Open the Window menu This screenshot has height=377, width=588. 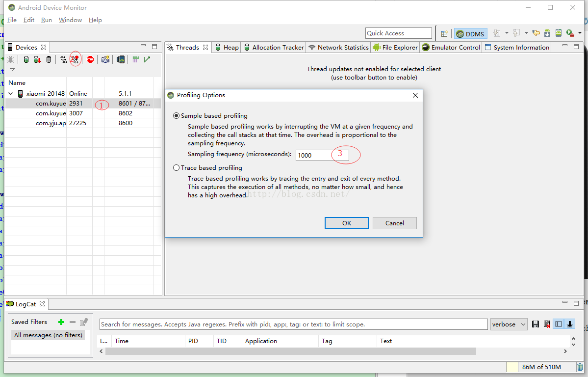[x=70, y=20]
